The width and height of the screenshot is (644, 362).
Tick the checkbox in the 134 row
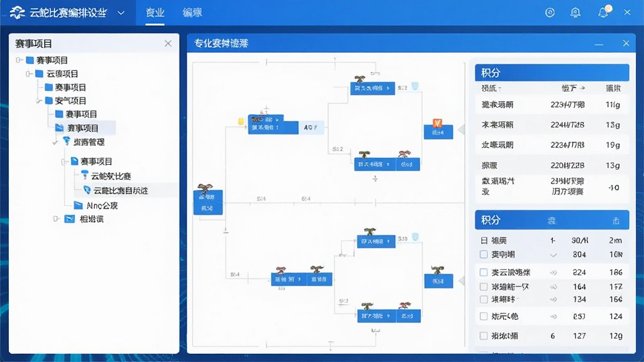pyautogui.click(x=484, y=300)
